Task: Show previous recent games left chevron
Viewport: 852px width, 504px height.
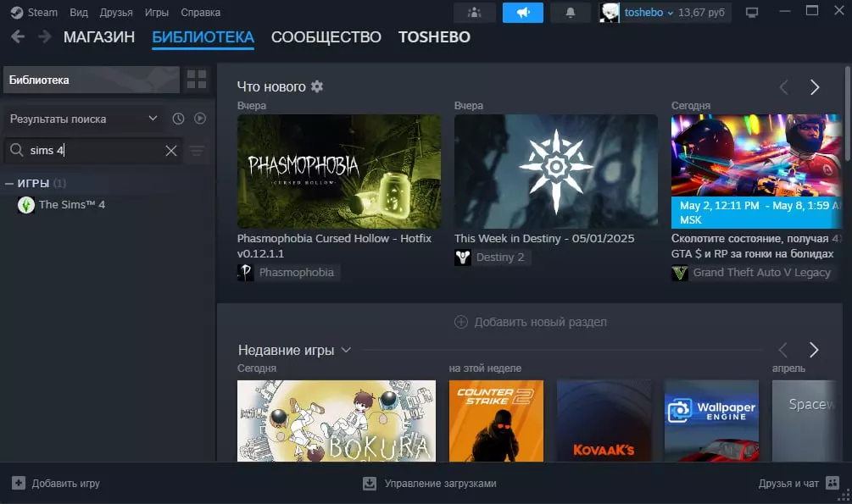Action: pos(783,350)
